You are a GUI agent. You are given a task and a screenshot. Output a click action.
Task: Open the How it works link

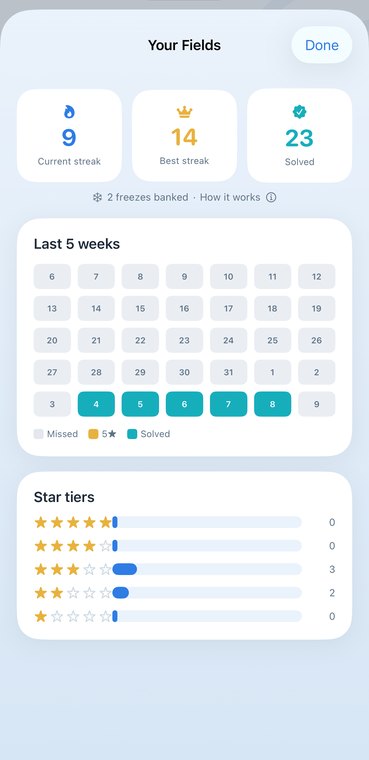tap(230, 198)
